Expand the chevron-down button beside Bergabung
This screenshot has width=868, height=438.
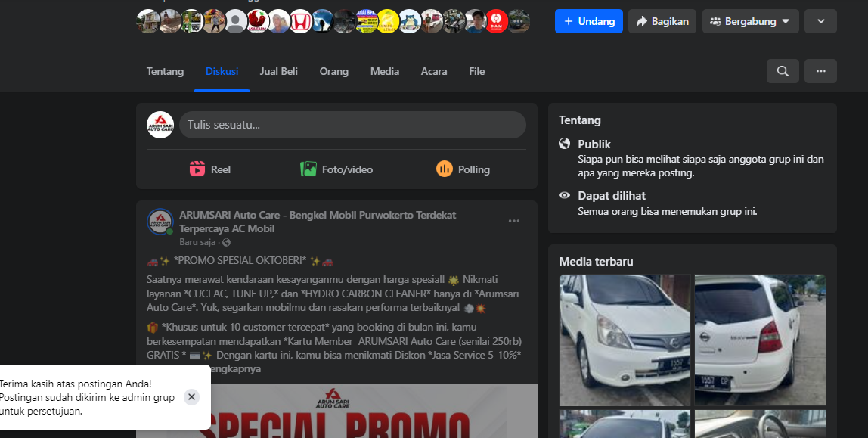coord(820,21)
